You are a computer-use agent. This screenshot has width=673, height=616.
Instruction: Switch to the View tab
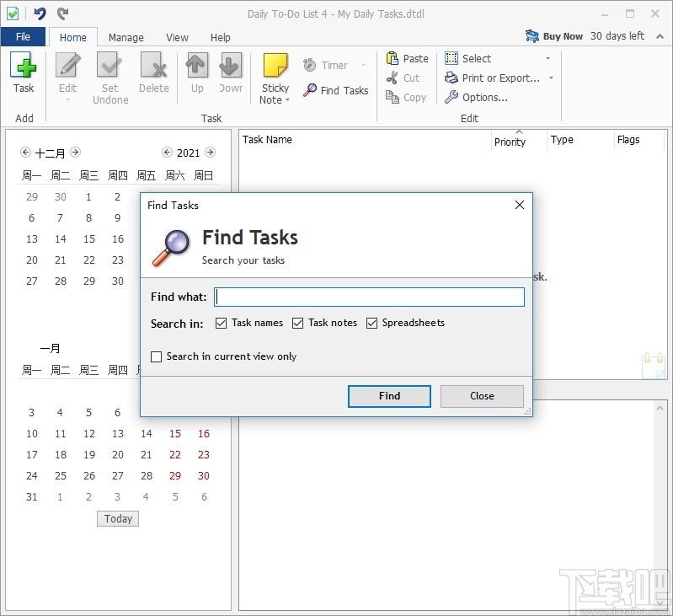(x=177, y=38)
